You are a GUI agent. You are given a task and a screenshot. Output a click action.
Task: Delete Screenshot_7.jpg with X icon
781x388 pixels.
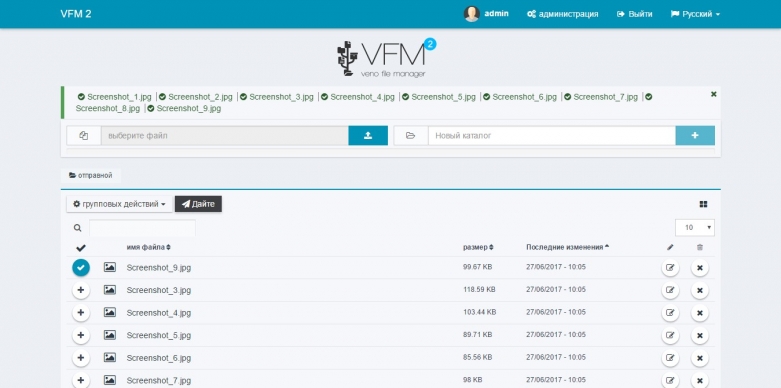pos(700,381)
